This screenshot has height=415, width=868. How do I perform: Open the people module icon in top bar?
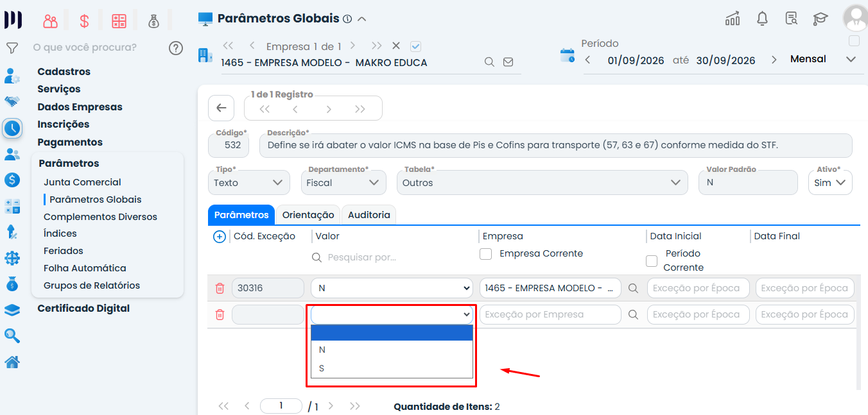[50, 21]
